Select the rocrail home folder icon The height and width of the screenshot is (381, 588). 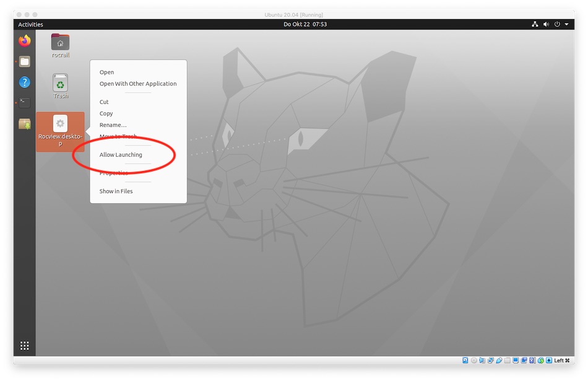coord(60,43)
